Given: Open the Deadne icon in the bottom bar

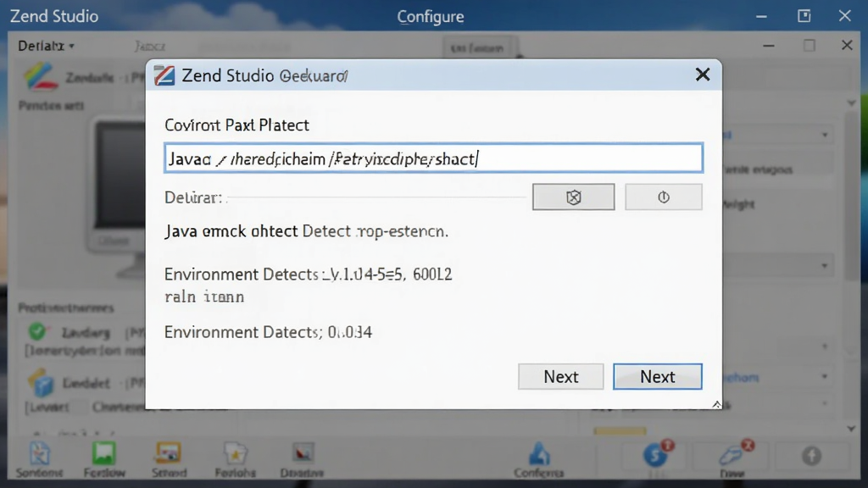Looking at the screenshot, I should point(303,453).
